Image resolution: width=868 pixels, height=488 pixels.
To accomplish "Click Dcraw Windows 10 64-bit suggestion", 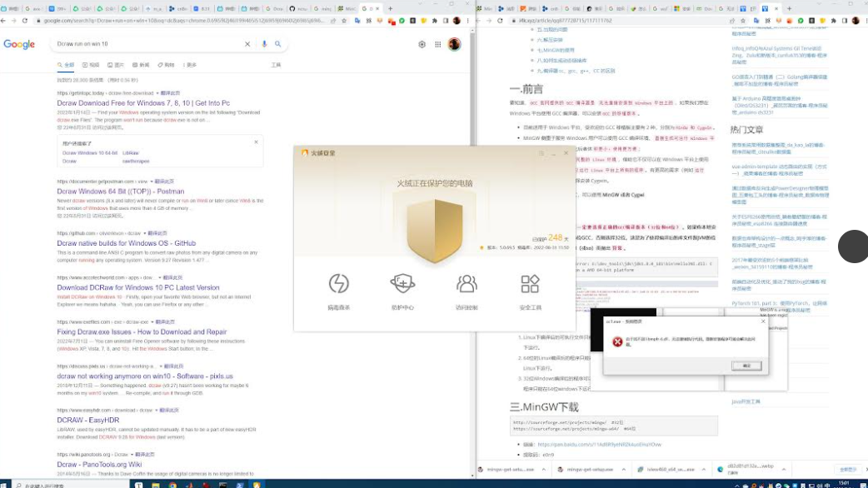I will (90, 152).
